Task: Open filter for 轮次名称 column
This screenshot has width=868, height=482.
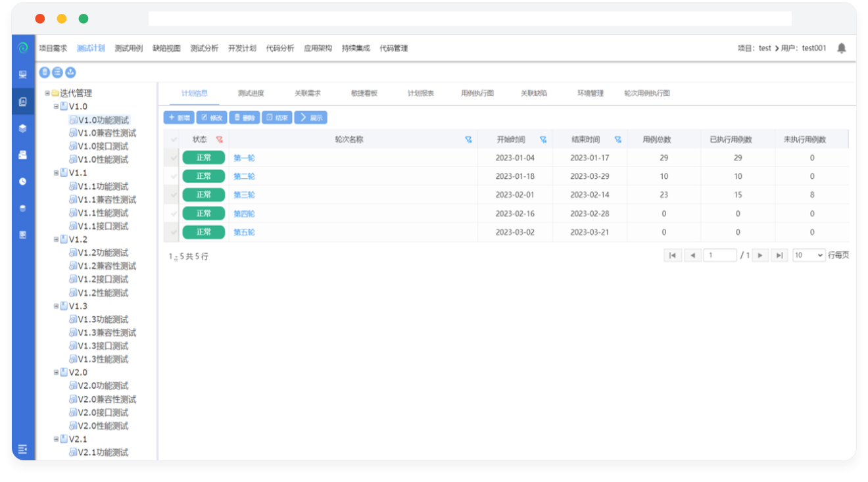Action: [468, 139]
